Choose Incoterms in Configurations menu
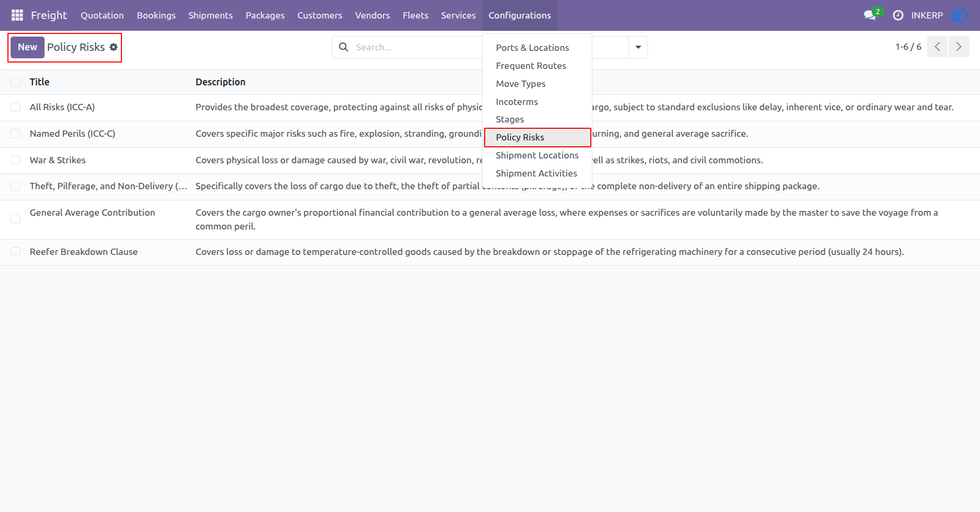 click(x=517, y=102)
